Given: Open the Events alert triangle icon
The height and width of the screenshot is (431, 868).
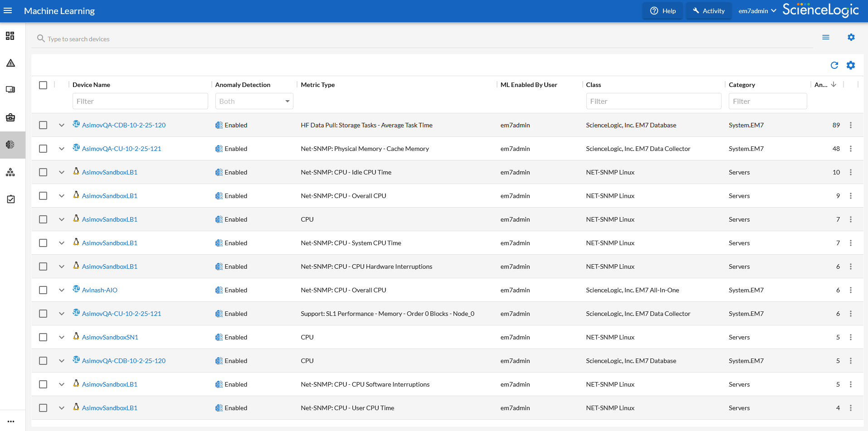Looking at the screenshot, I should pyautogui.click(x=10, y=63).
